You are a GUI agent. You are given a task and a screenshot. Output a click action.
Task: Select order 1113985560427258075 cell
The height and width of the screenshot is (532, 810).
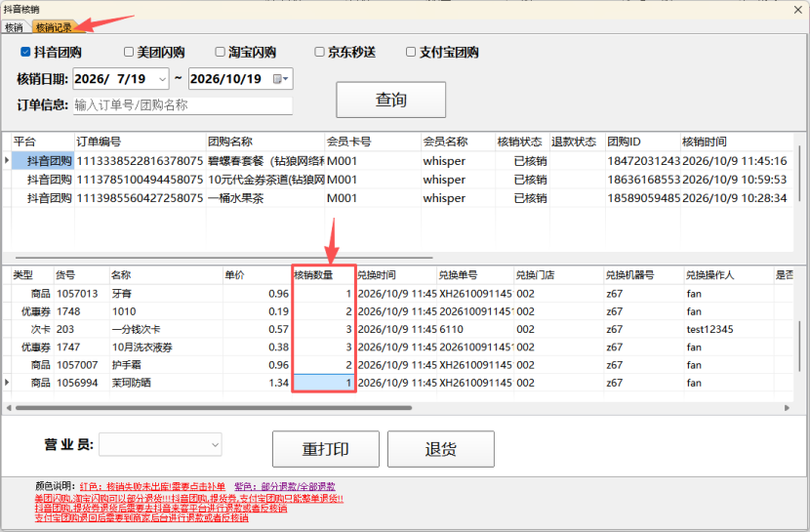pos(140,198)
